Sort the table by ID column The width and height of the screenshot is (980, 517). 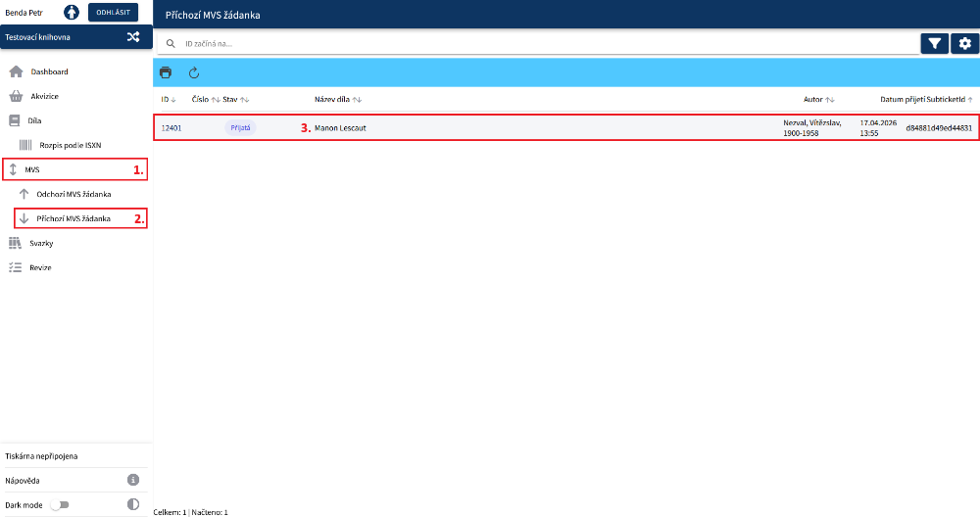tap(168, 100)
